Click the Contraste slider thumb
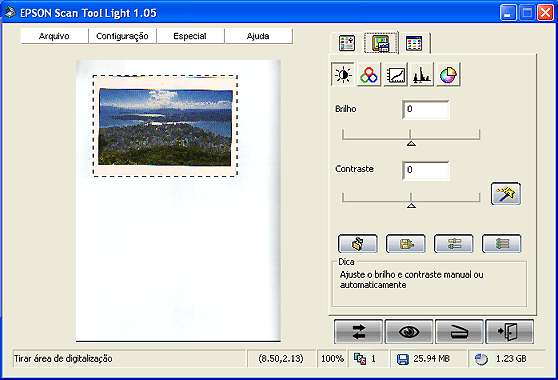This screenshot has width=558, height=380. point(411,205)
